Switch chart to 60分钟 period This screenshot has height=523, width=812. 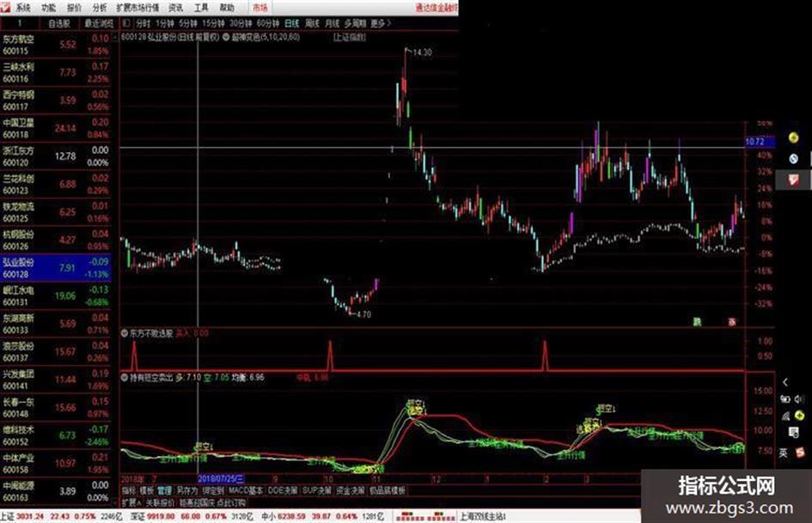pyautogui.click(x=268, y=23)
